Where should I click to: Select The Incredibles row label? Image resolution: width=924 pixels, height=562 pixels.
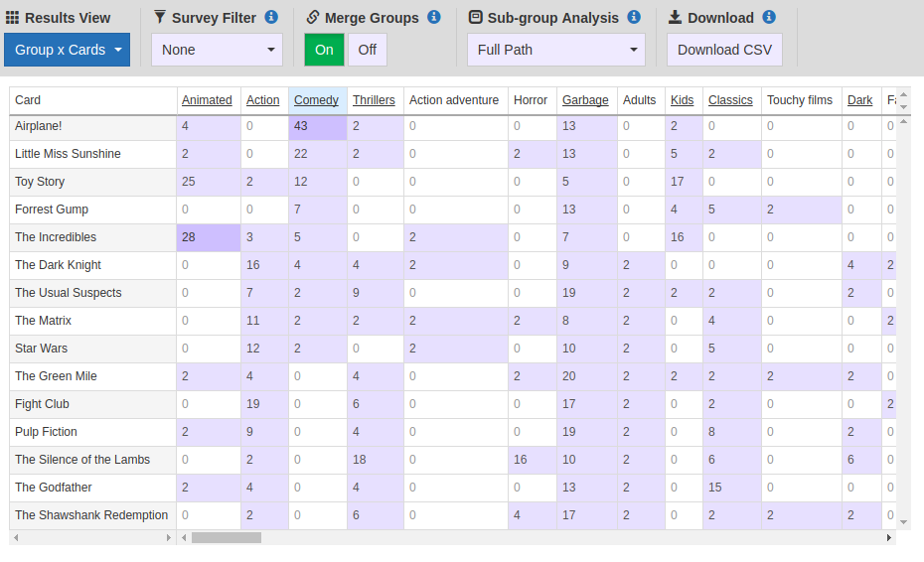pos(56,237)
